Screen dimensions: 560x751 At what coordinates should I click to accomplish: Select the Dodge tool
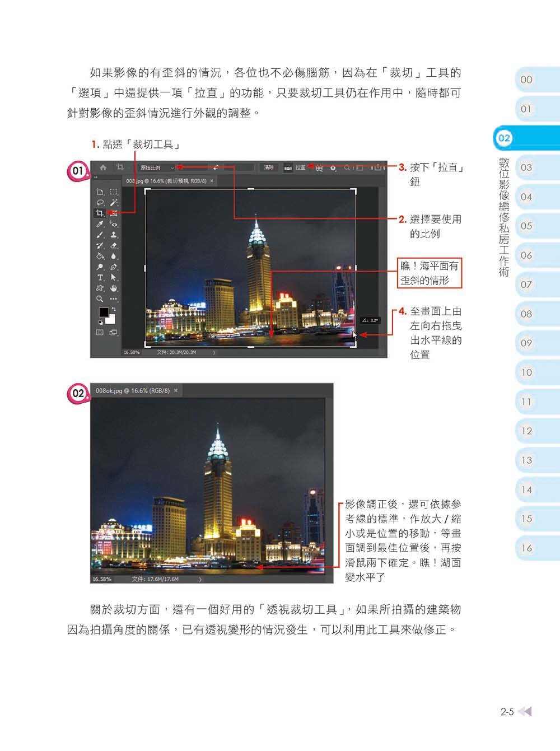(100, 267)
